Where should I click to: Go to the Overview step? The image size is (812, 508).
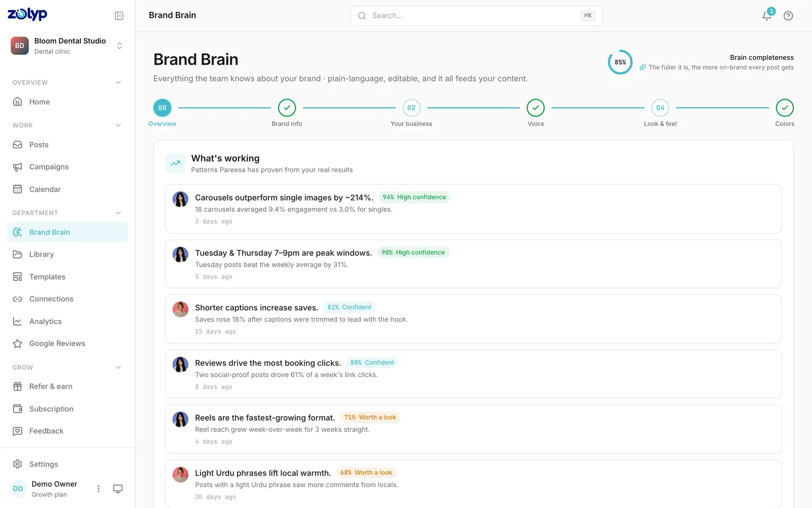[x=162, y=108]
